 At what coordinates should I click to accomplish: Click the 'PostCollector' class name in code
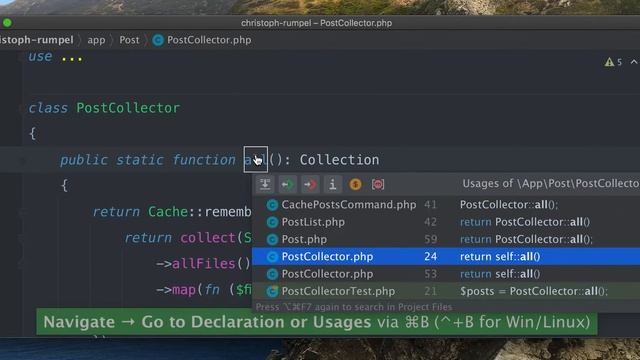128,108
